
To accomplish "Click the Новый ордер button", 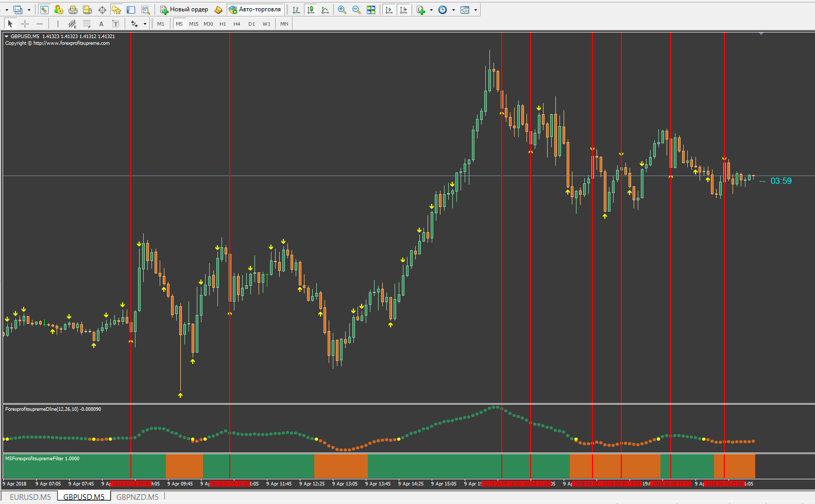I will 184,10.
